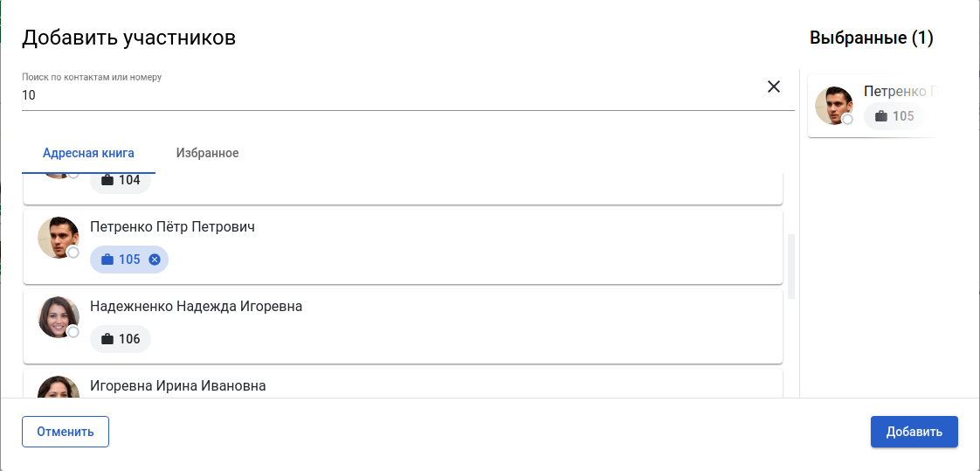Click briefcase icon on chip 104
980x471 pixels.
[107, 180]
